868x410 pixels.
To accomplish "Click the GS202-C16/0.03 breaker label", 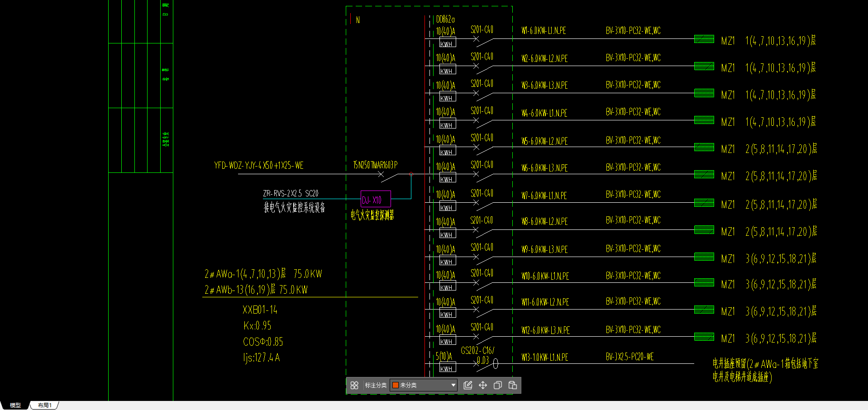I will click(x=478, y=355).
